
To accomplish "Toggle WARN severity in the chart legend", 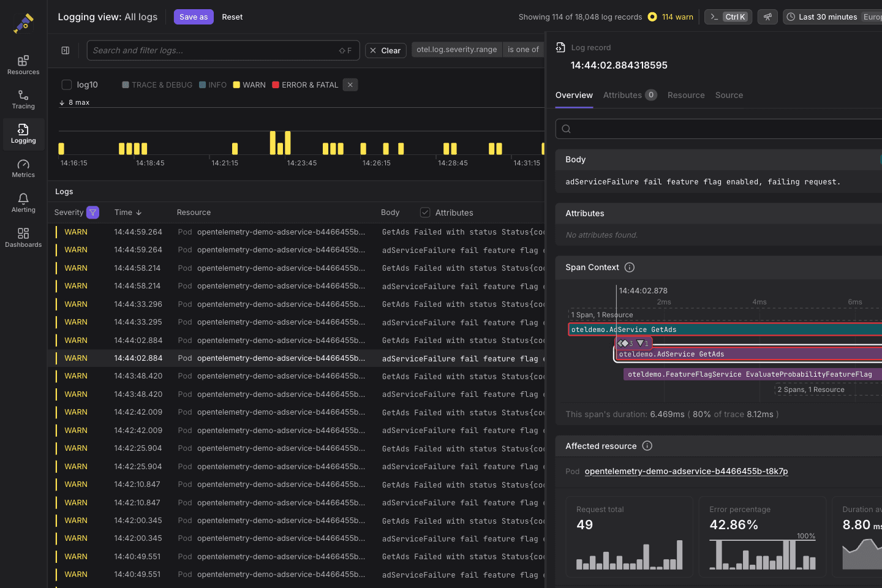I will 249,85.
